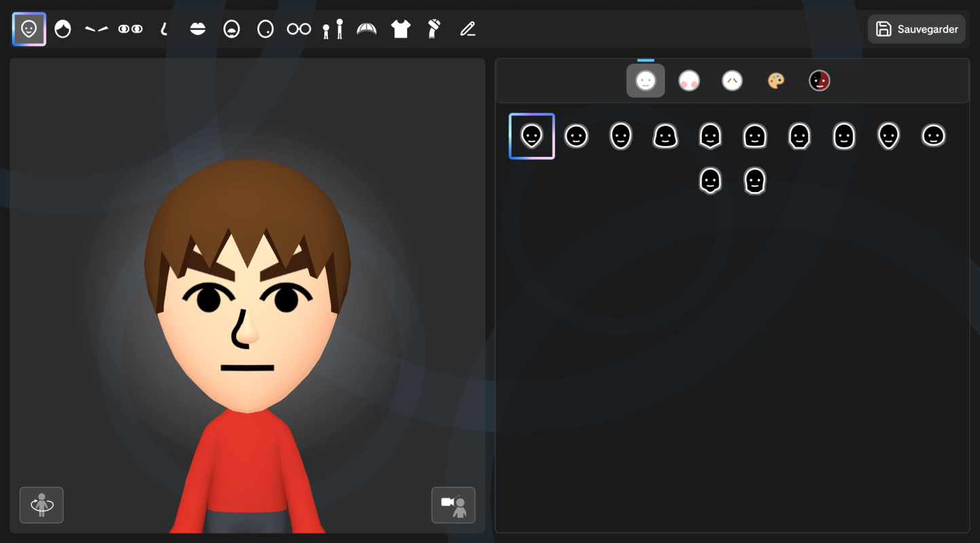Choose the fifth face shape in top row

click(x=710, y=136)
